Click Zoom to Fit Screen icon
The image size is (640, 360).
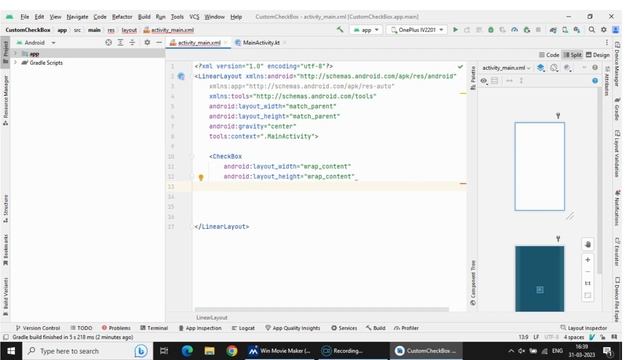pos(588,295)
